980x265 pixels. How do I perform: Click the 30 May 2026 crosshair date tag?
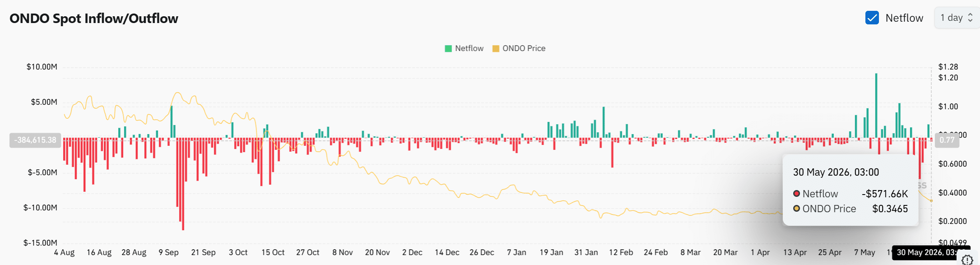(x=931, y=252)
